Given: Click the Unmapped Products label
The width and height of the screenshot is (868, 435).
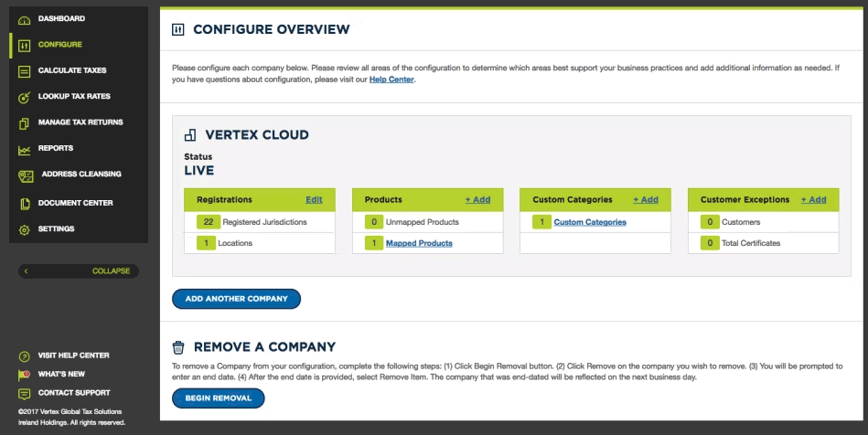Looking at the screenshot, I should click(x=423, y=222).
